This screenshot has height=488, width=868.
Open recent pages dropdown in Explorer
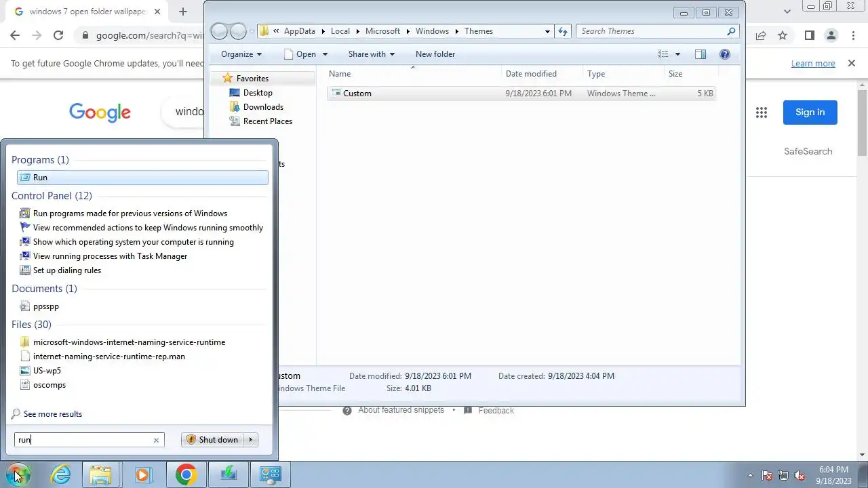point(252,31)
